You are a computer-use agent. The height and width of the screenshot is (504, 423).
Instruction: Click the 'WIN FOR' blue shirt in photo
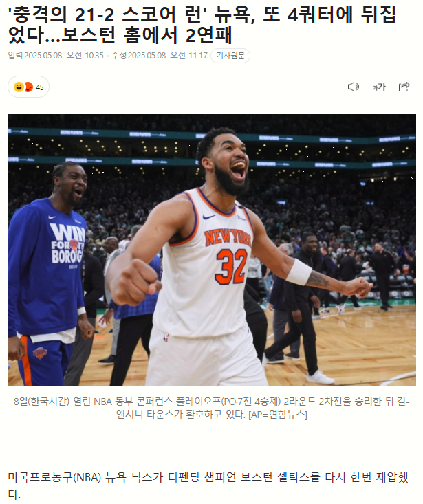click(x=67, y=243)
